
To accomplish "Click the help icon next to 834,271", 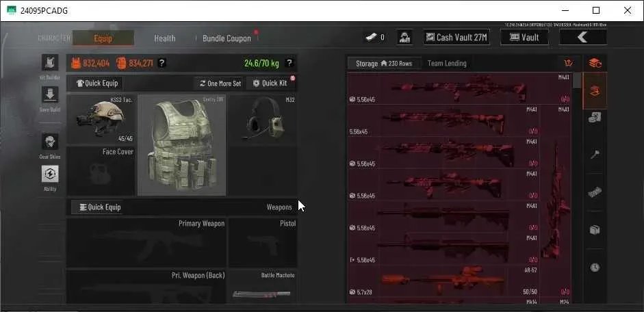I will (162, 63).
